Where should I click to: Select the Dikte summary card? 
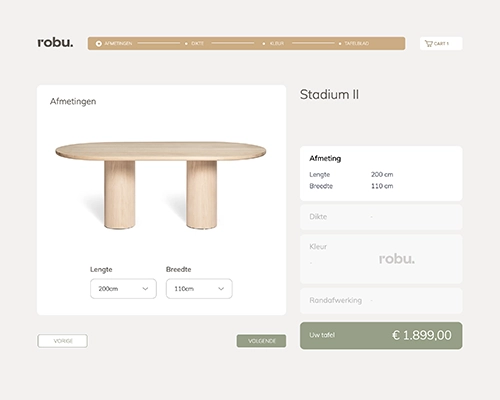coord(381,217)
